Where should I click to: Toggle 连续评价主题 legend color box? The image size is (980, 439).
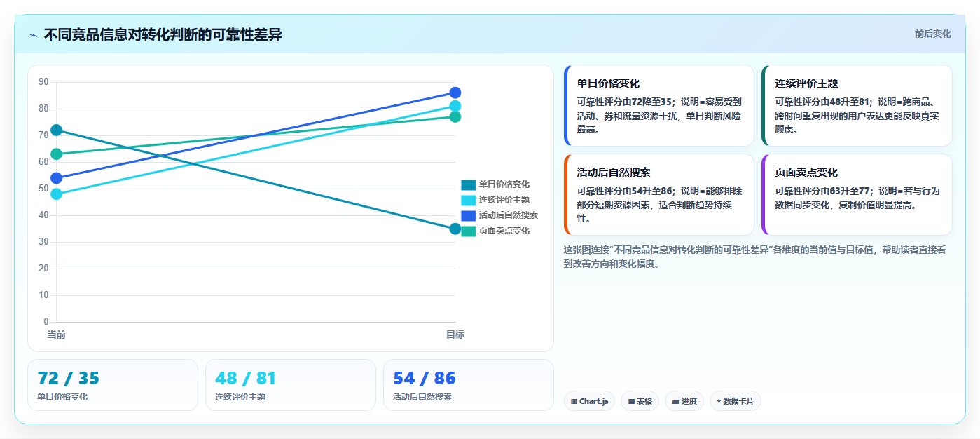(468, 200)
